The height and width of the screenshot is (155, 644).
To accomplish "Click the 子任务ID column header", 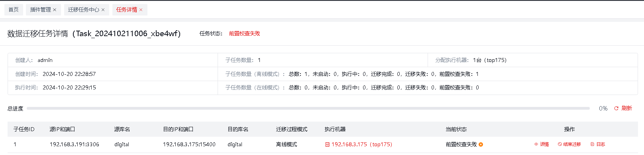I will (24, 129).
